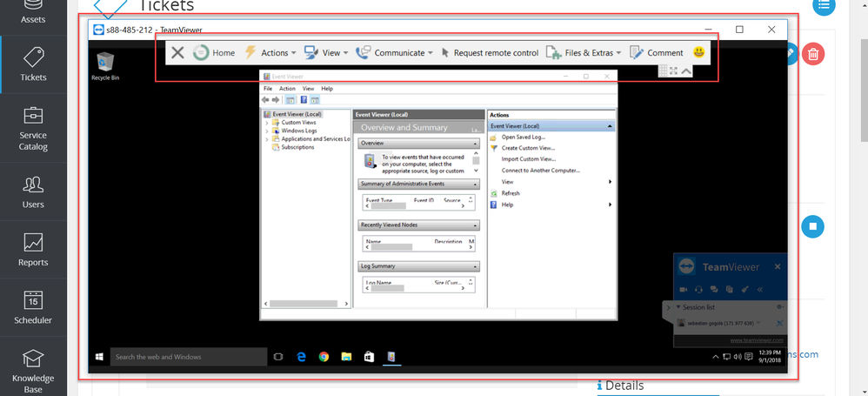The width and height of the screenshot is (868, 396).
Task: Click the TeamViewer Home toolbar icon
Action: [x=201, y=52]
